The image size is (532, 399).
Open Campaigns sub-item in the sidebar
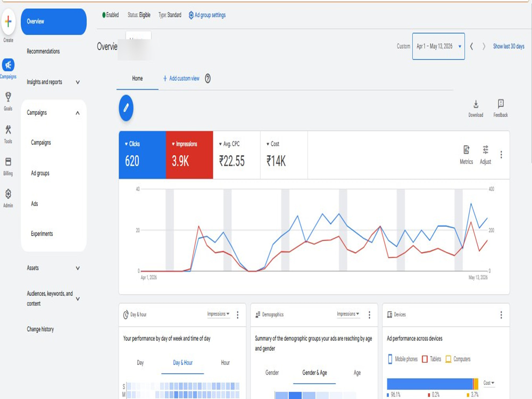[41, 143]
